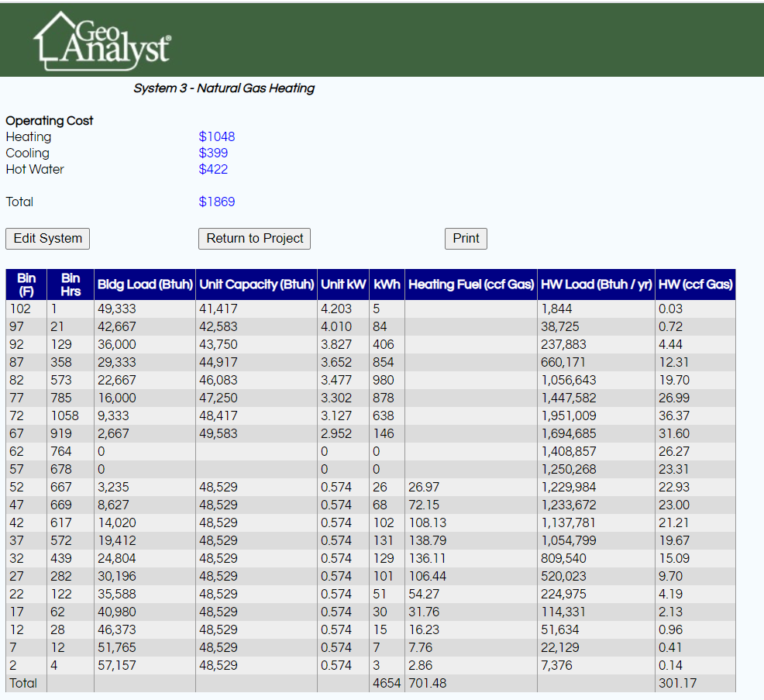The height and width of the screenshot is (700, 764).
Task: Select the Bin value 102
Action: click(x=20, y=309)
